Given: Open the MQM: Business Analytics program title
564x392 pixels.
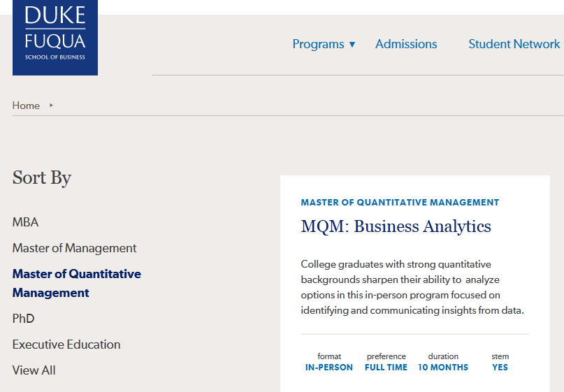Looking at the screenshot, I should coord(396,226).
